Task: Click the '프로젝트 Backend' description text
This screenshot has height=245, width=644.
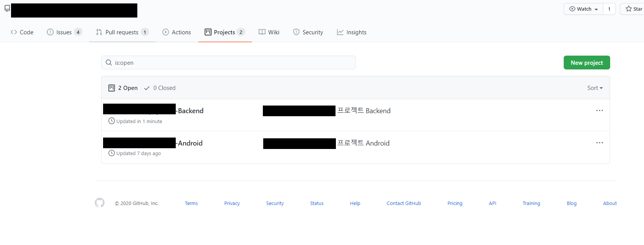Action: pyautogui.click(x=364, y=110)
